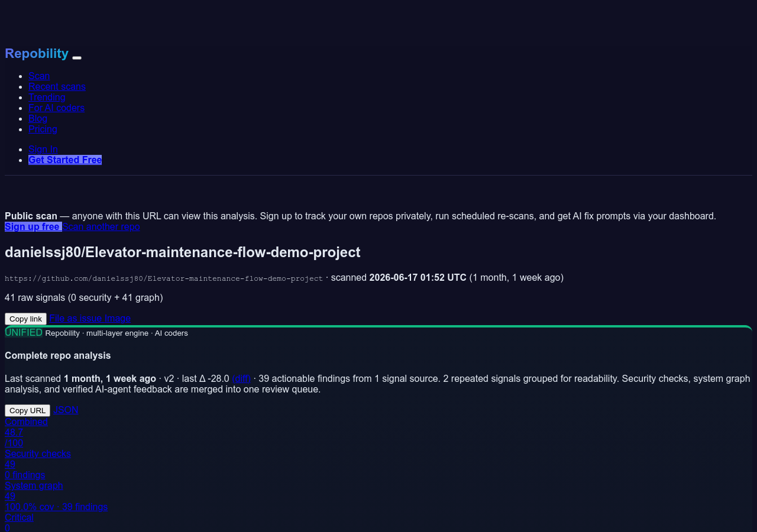
Task: Click the Copy URL button
Action: point(27,410)
